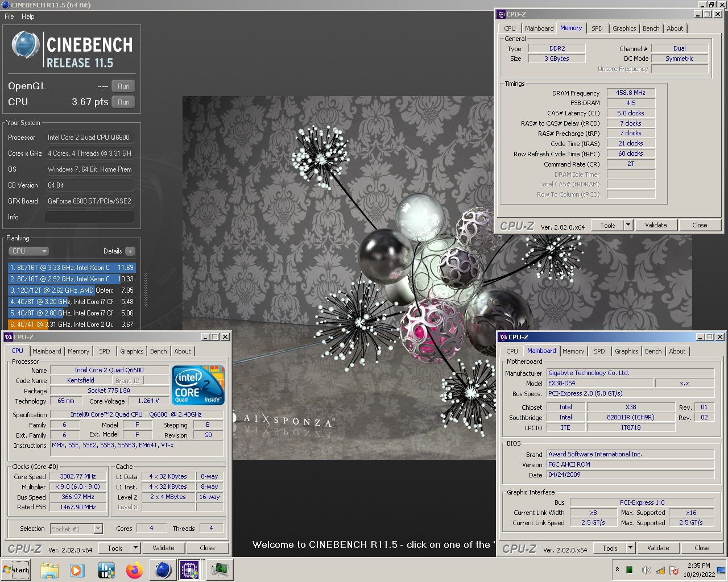
Task: Click the Ranking panel resize grip
Action: point(146,290)
